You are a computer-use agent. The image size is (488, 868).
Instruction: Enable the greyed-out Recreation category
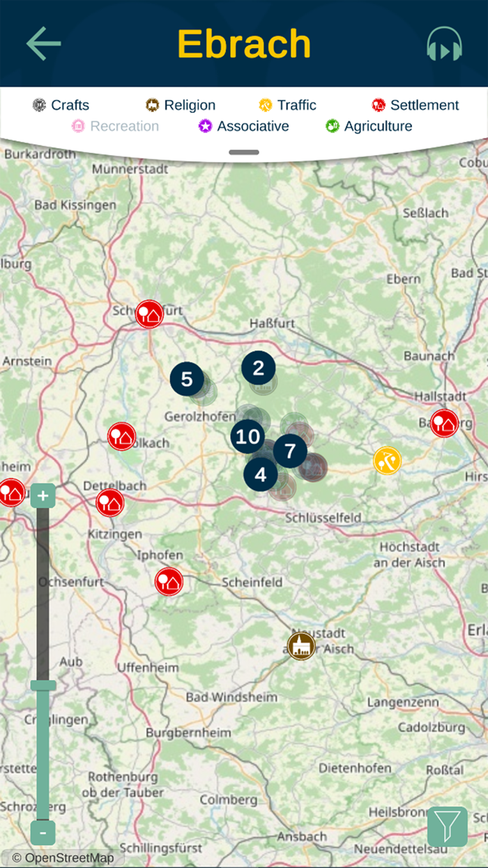(x=115, y=126)
